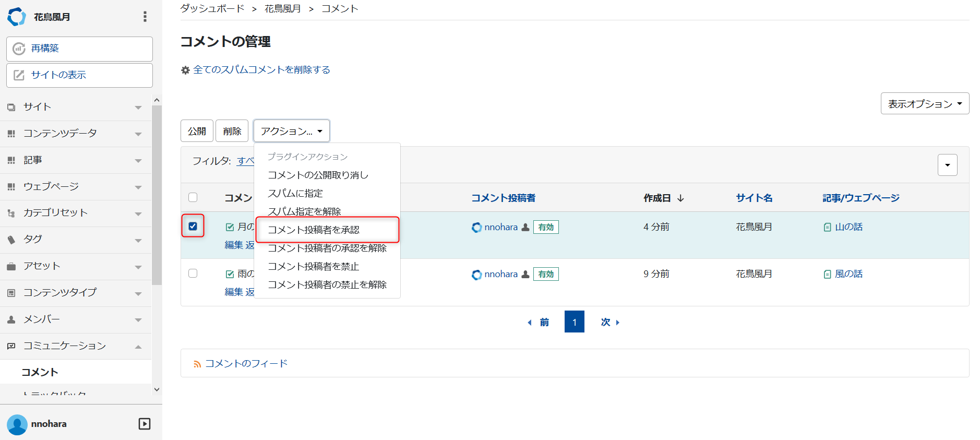Click the タグ tag icon
Viewport: 980px width, 440px height.
point(11,240)
